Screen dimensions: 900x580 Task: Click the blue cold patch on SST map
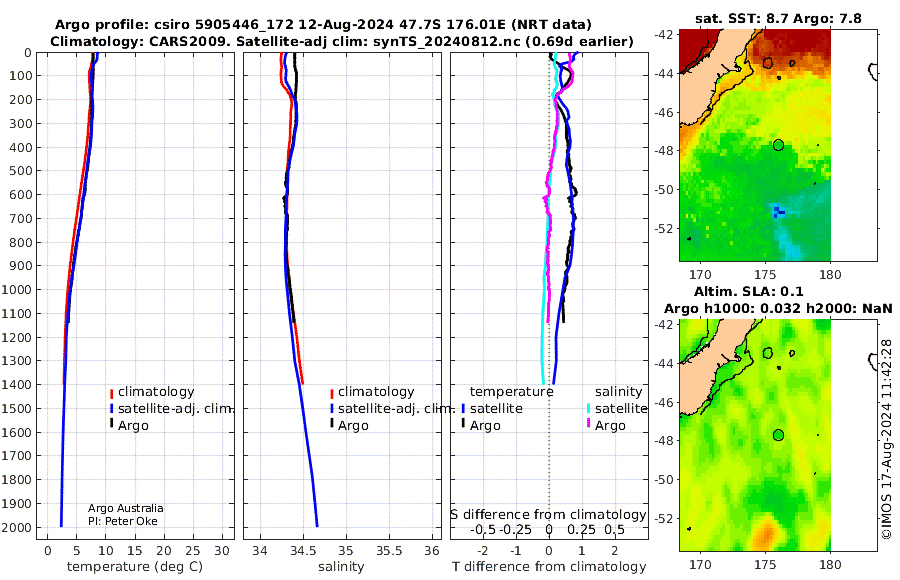778,212
